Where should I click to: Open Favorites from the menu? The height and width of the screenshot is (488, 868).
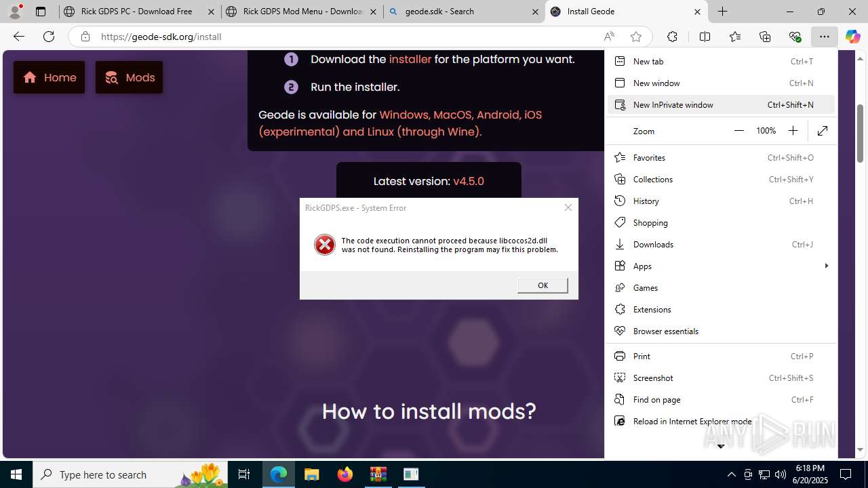[720, 157]
